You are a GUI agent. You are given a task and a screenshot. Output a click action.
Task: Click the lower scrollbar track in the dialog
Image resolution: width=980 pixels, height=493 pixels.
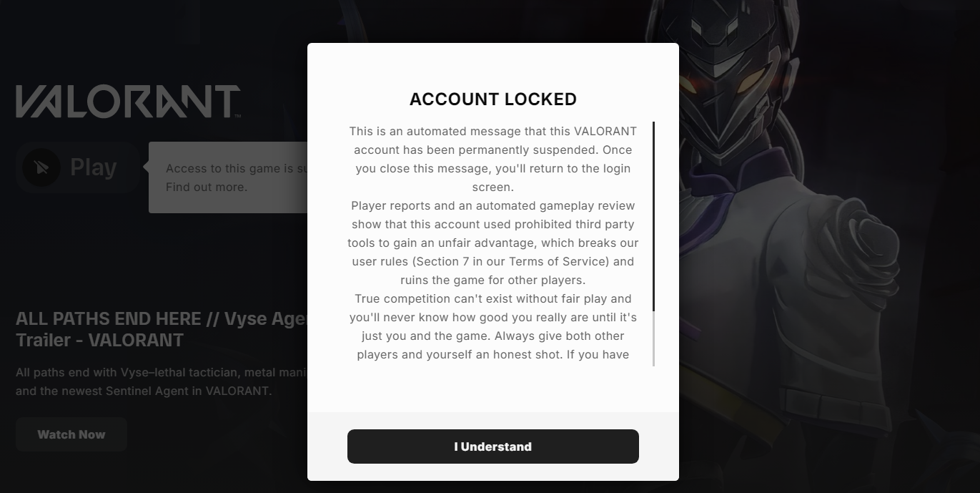point(653,340)
